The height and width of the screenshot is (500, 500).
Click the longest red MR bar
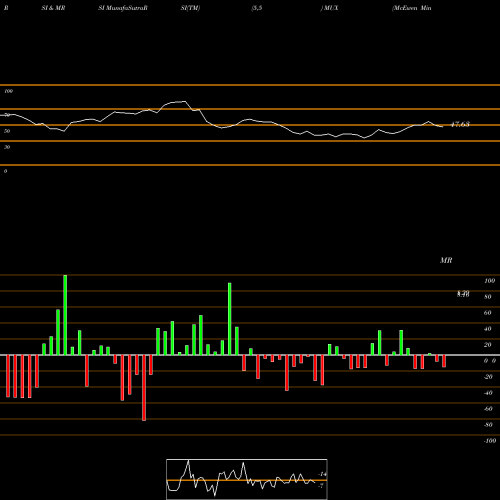tap(144, 388)
